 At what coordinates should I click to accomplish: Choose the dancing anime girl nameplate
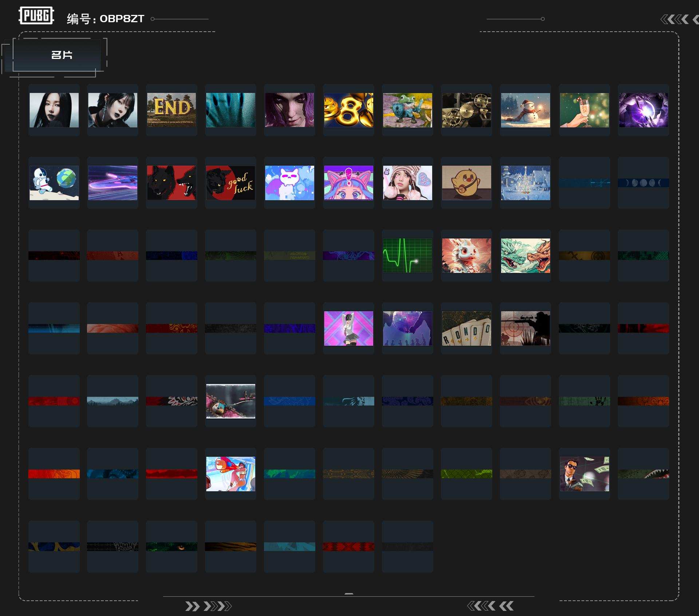coord(348,328)
